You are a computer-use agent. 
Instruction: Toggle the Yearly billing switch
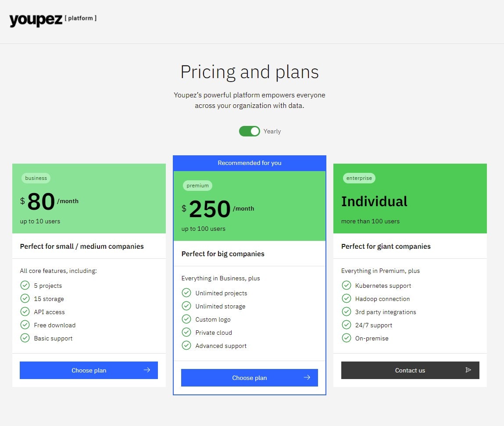pyautogui.click(x=249, y=131)
